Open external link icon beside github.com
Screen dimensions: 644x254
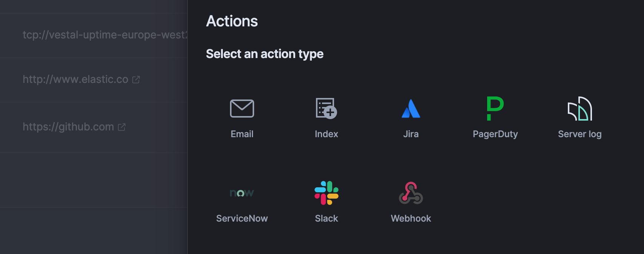[x=121, y=127]
